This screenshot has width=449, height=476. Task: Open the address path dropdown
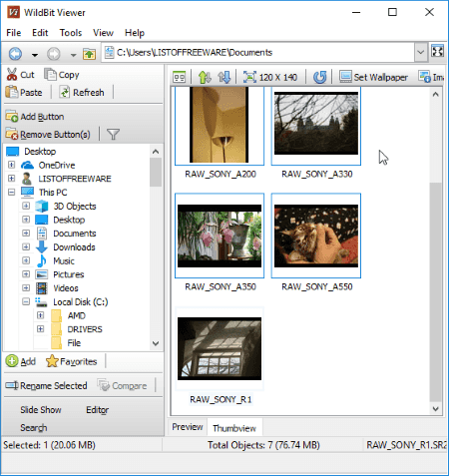421,52
